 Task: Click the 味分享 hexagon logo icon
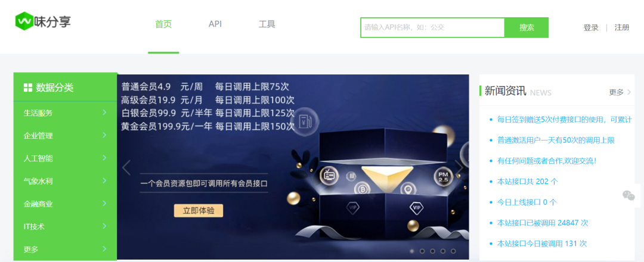pyautogui.click(x=24, y=21)
